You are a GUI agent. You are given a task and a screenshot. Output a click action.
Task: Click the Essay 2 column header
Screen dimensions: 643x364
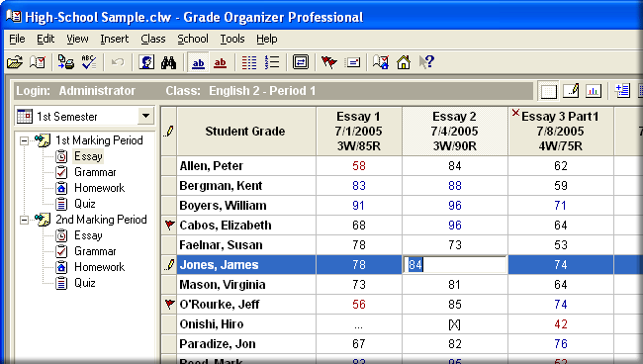(x=455, y=132)
